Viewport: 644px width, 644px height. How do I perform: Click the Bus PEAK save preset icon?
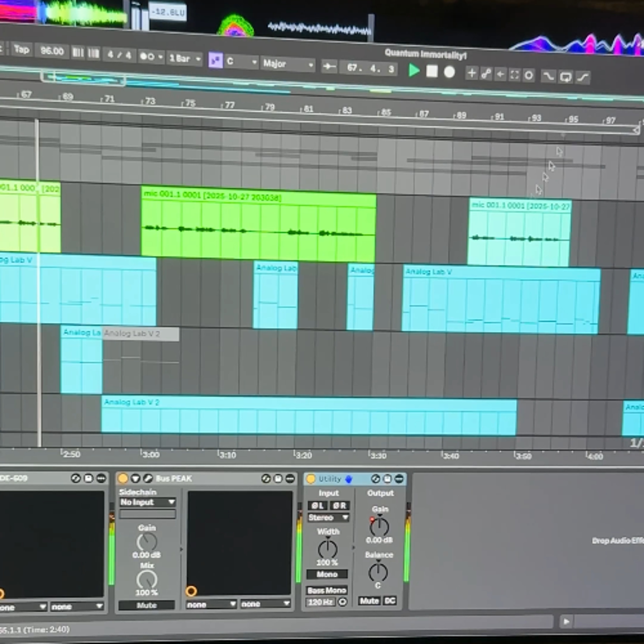[x=278, y=479]
